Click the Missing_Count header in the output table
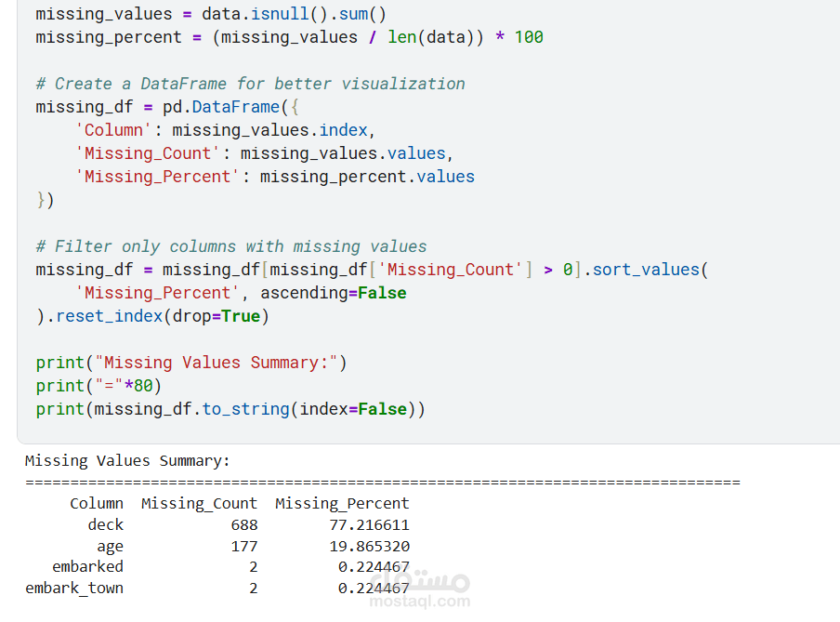Image resolution: width=840 pixels, height=622 pixels. click(x=199, y=503)
